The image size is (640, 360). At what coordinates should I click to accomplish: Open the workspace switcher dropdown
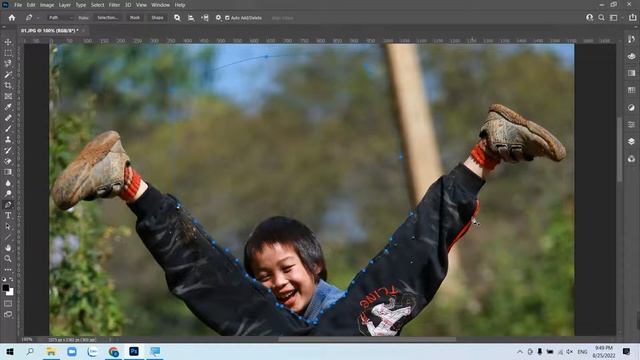tap(615, 18)
